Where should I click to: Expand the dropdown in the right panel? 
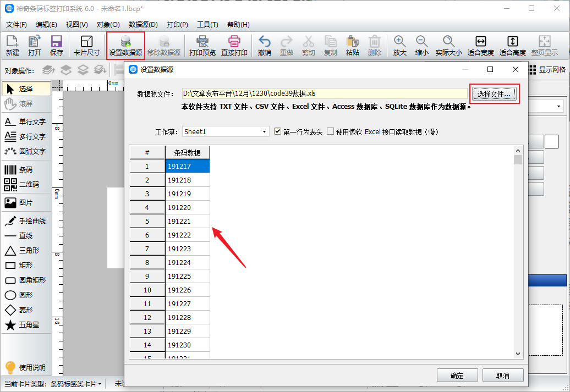click(x=558, y=107)
